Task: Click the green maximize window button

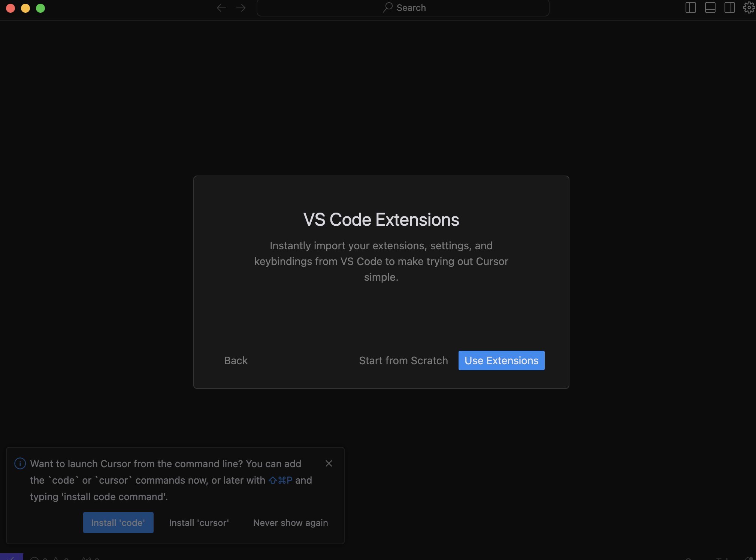Action: coord(40,8)
